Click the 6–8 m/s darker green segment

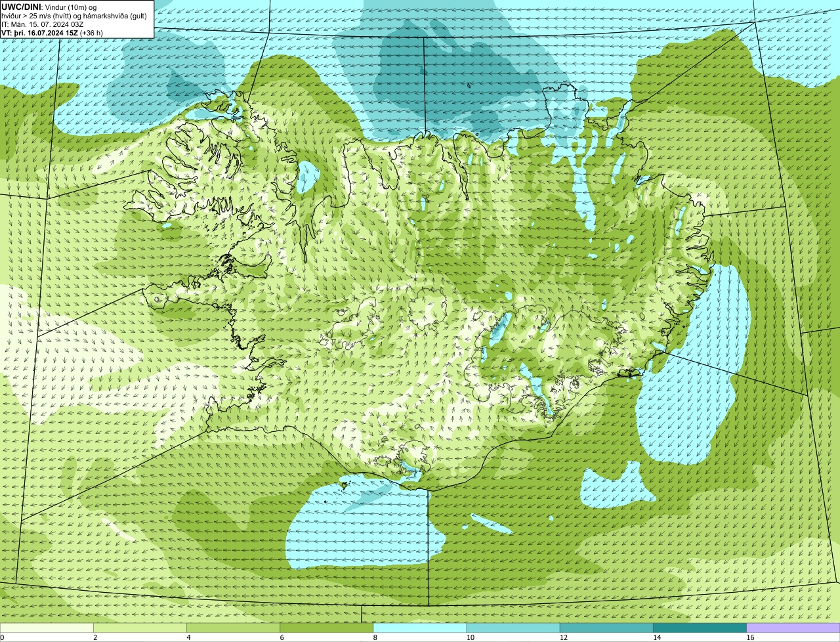coord(327,628)
